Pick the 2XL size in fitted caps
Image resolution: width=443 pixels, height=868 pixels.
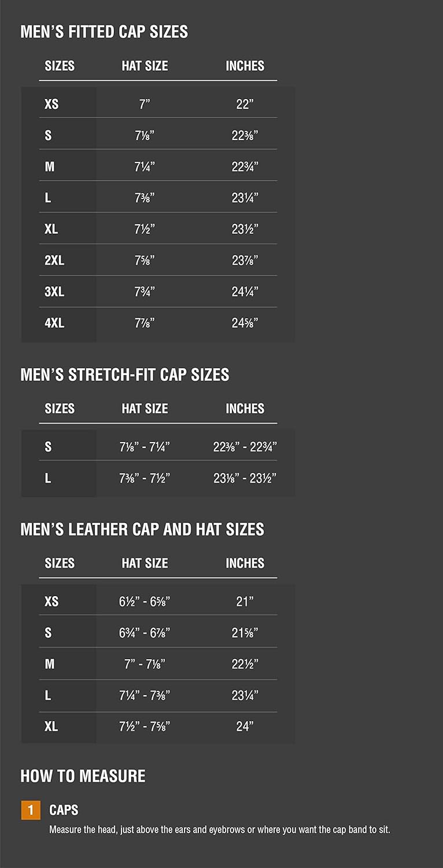(54, 260)
